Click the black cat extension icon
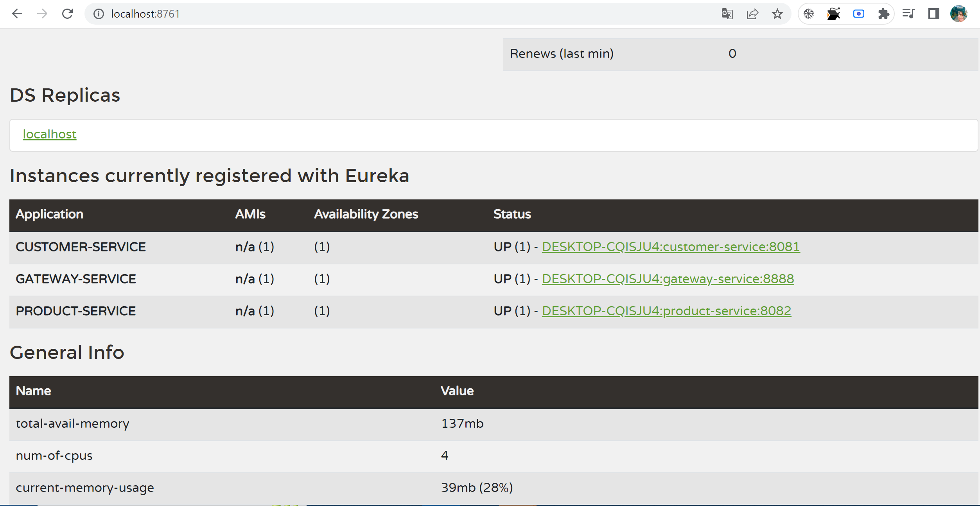This screenshot has height=506, width=980. [x=833, y=14]
